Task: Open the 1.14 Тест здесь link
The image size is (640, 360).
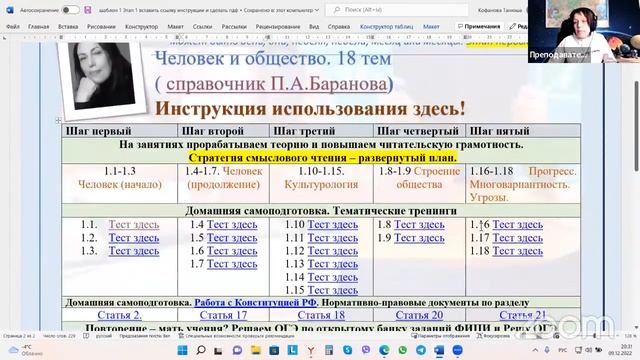Action: tap(333, 277)
